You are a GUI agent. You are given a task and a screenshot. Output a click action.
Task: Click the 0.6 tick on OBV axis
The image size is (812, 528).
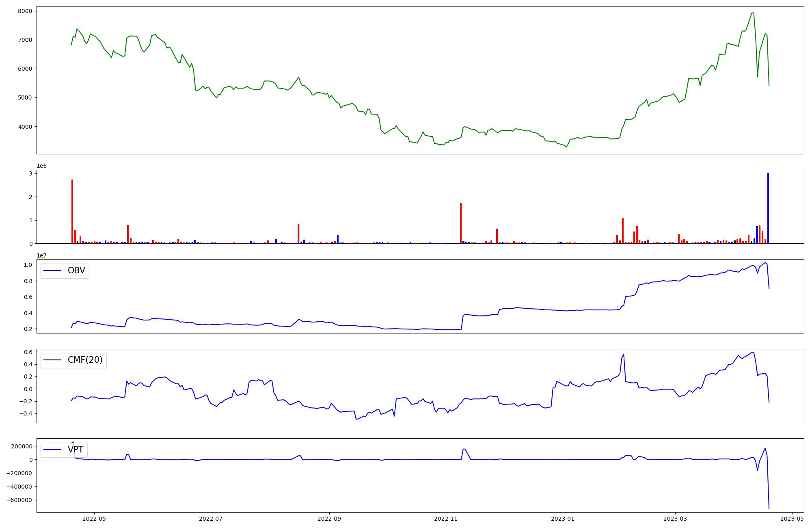click(28, 297)
